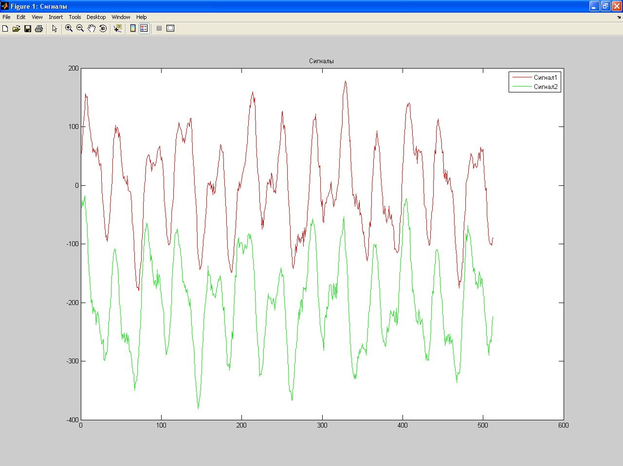
Task: Toggle the Insert Colorbar button
Action: 133,29
